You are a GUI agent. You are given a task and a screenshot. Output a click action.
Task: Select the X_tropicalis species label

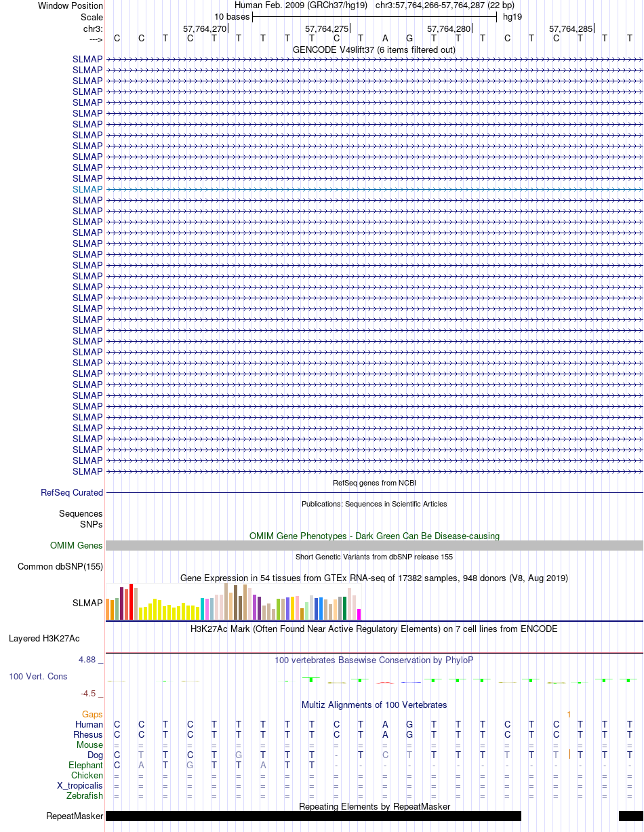(x=80, y=786)
